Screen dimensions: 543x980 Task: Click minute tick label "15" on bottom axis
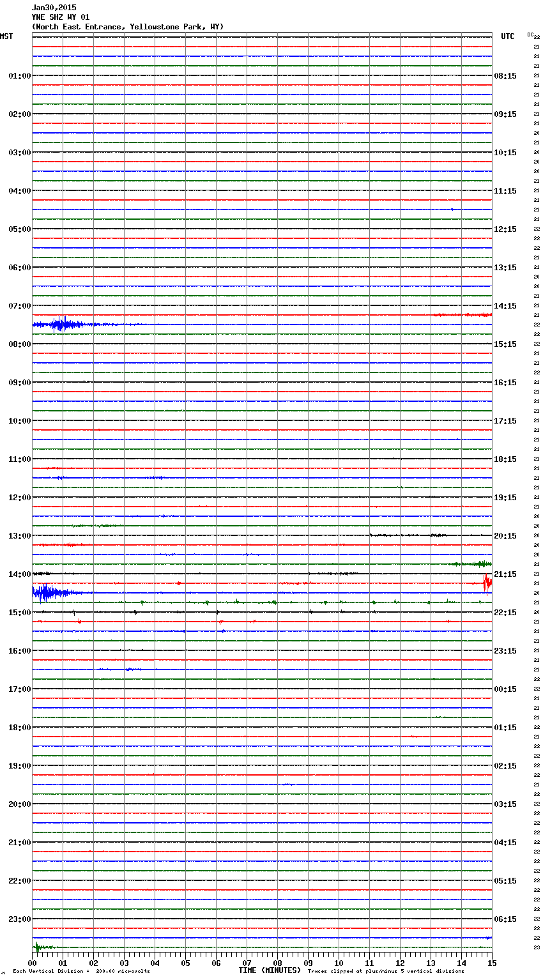point(492,963)
